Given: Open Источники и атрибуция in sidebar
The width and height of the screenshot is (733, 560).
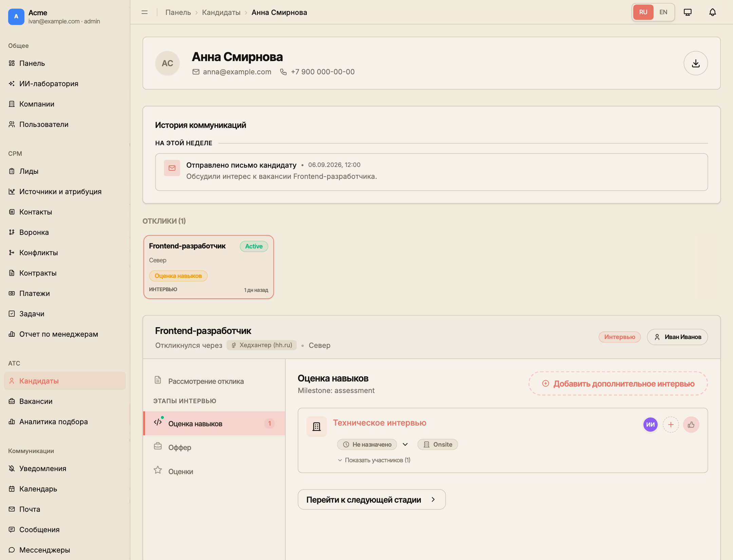Looking at the screenshot, I should pos(65,191).
